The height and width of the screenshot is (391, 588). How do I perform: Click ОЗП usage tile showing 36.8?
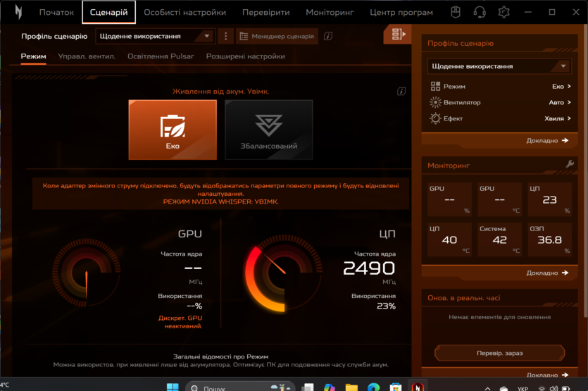click(x=549, y=240)
